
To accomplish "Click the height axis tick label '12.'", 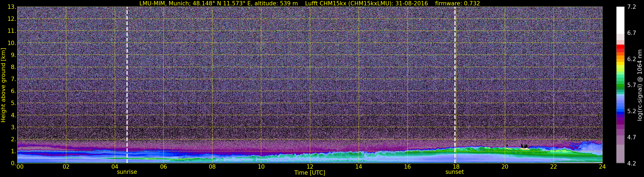I will (x=12, y=19).
